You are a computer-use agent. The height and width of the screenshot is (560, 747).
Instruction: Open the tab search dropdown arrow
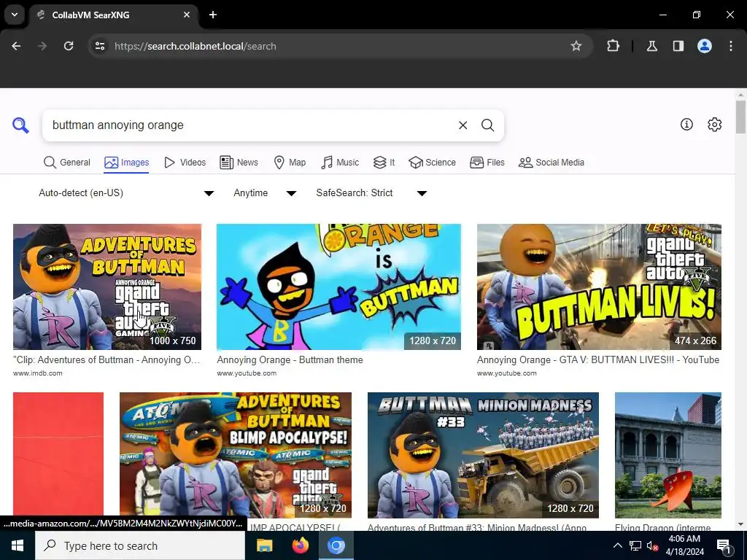[15, 15]
